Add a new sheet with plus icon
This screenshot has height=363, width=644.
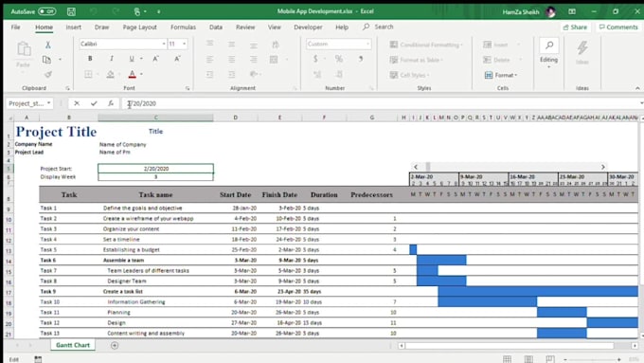pyautogui.click(x=115, y=346)
